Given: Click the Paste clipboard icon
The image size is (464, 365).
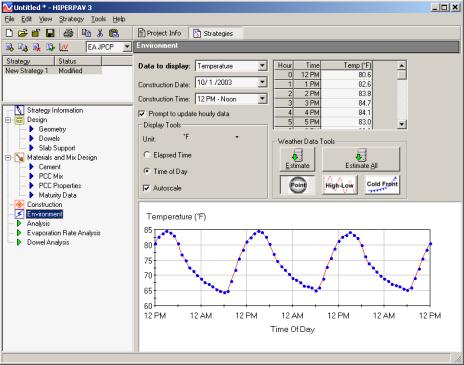Looking at the screenshot, I should [x=114, y=33].
